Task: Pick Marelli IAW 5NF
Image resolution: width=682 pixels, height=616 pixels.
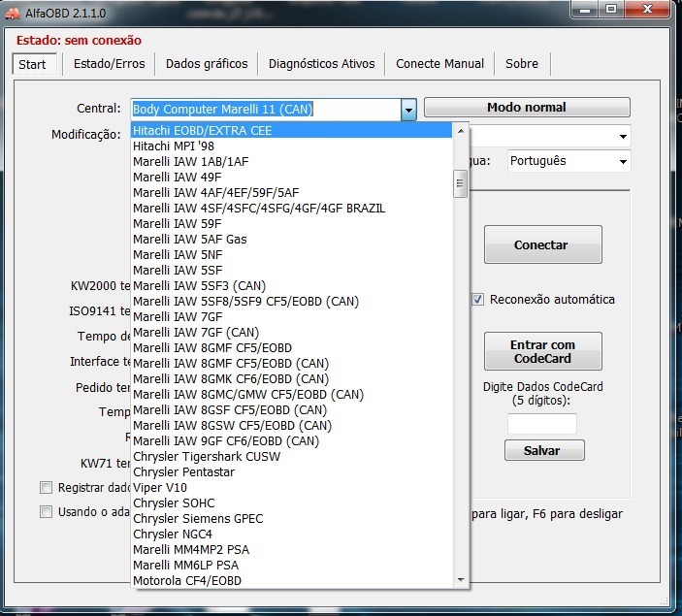Action: pyautogui.click(x=291, y=255)
